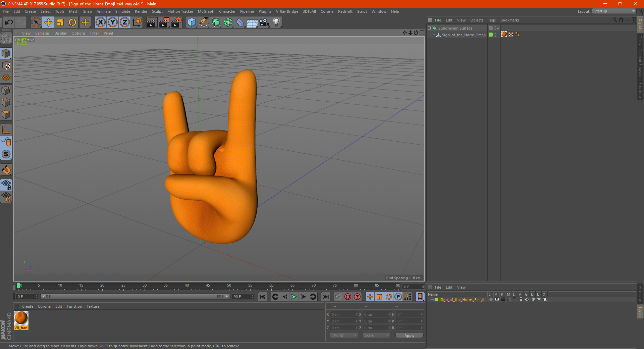Click the Apply button
644x349 pixels.
(409, 335)
